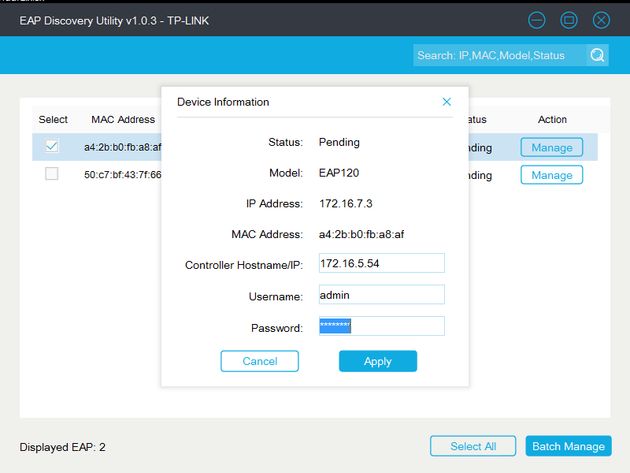
Task: Click the Cancel button
Action: (x=260, y=361)
